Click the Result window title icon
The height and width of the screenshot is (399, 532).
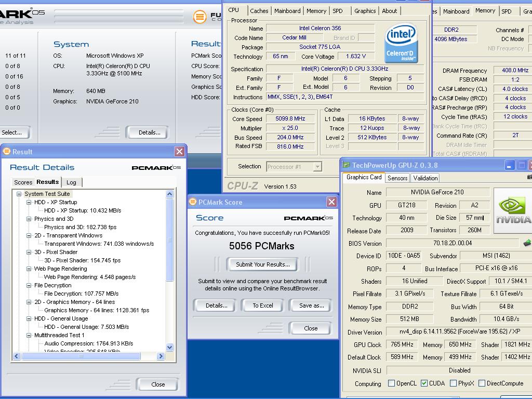(6, 151)
